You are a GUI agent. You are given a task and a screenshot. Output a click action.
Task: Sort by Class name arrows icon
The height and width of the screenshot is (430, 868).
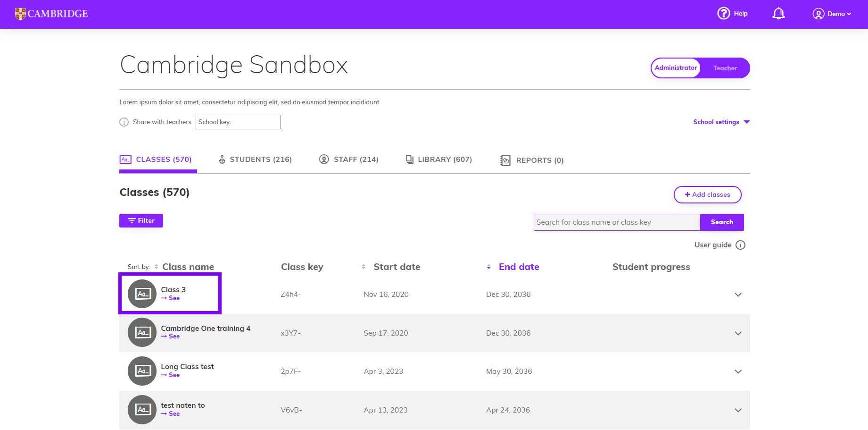pyautogui.click(x=156, y=267)
